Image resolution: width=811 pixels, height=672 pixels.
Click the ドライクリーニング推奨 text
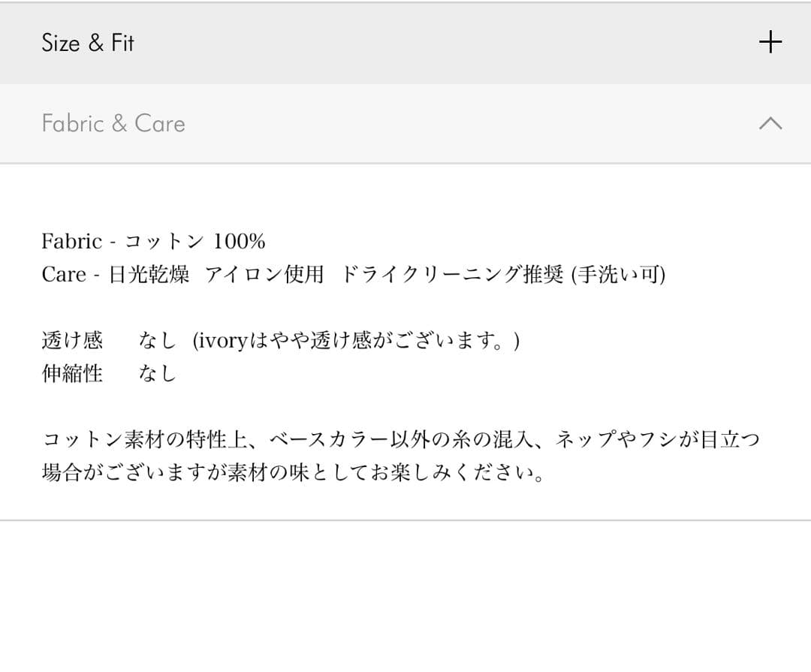pos(452,275)
